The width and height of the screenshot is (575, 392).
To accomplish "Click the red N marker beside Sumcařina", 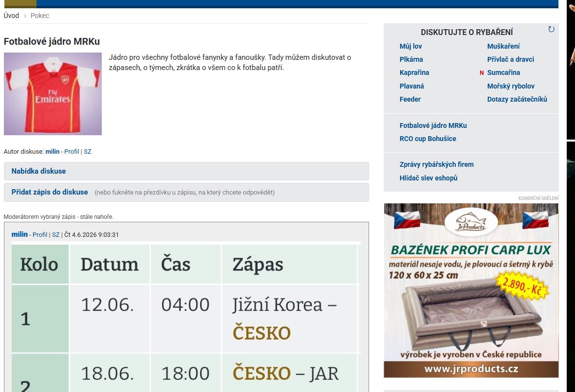I will [x=482, y=73].
